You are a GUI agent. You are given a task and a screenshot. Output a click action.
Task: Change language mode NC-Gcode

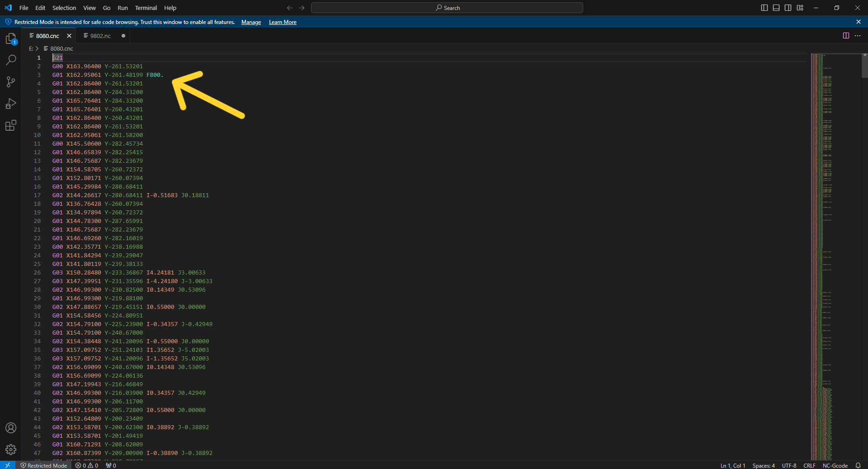[x=835, y=465]
